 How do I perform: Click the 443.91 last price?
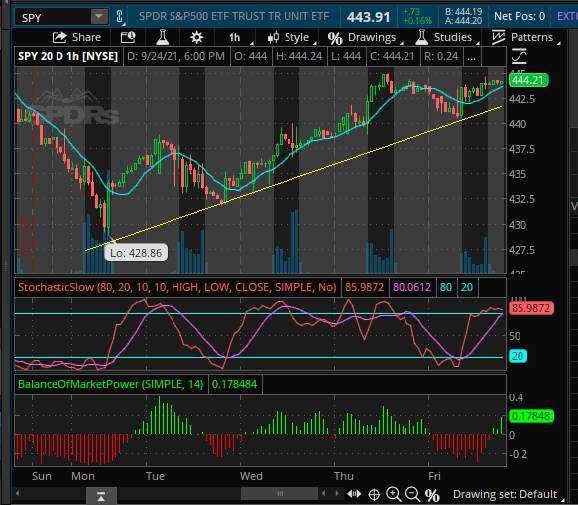(x=368, y=17)
